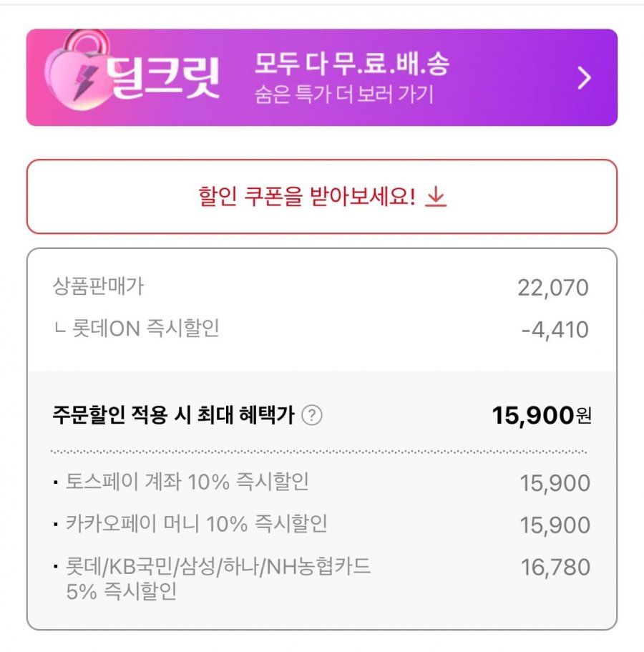644x652 pixels.
Task: Tap 숨은 특가 더 보러 가기 link
Action: 344,94
